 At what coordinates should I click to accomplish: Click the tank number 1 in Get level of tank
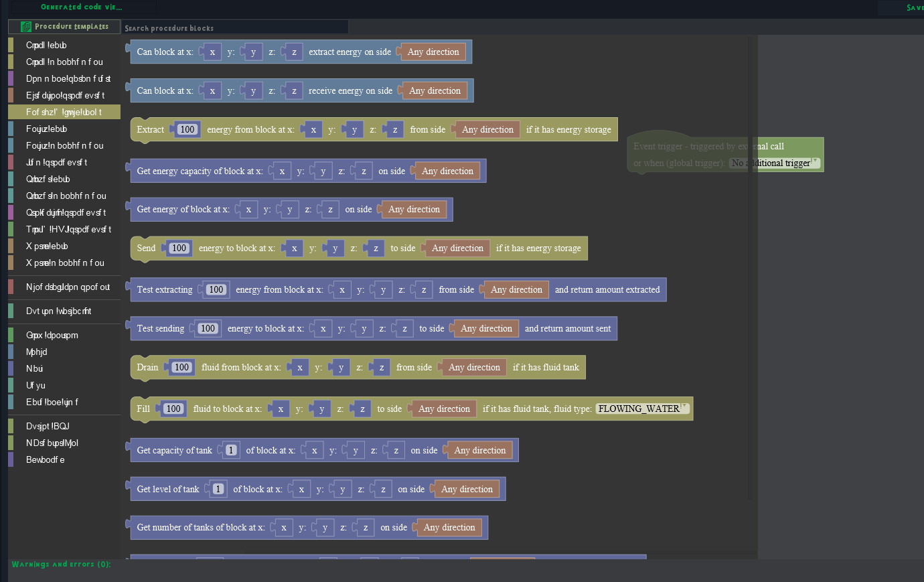coord(218,489)
